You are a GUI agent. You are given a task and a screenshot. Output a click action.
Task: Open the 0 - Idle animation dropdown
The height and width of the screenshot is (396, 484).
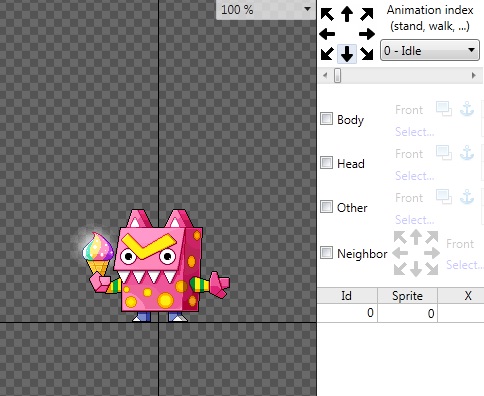pos(430,51)
